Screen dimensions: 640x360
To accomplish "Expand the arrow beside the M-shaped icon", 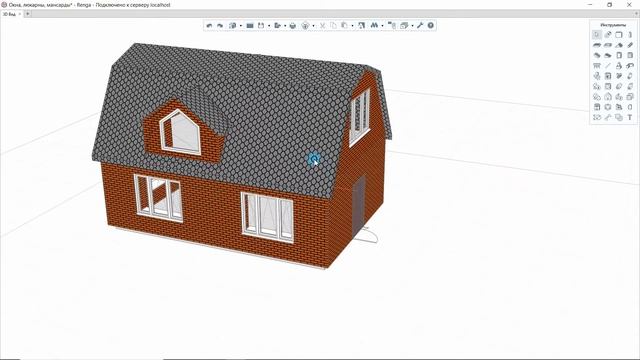I will (382, 26).
